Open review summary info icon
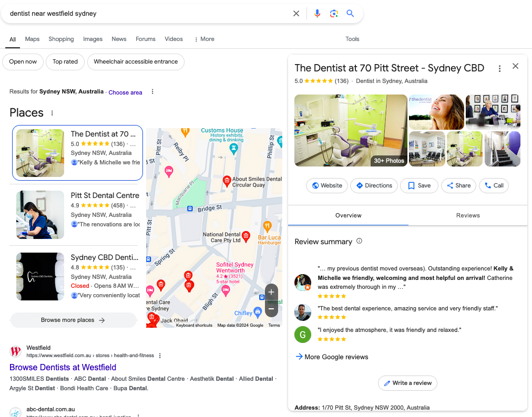 point(360,241)
